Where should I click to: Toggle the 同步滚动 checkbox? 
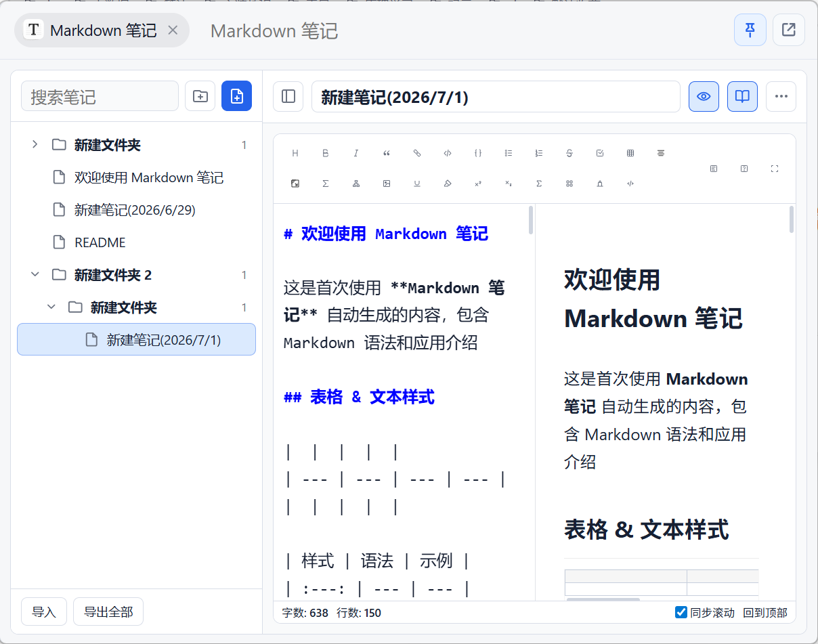[681, 612]
